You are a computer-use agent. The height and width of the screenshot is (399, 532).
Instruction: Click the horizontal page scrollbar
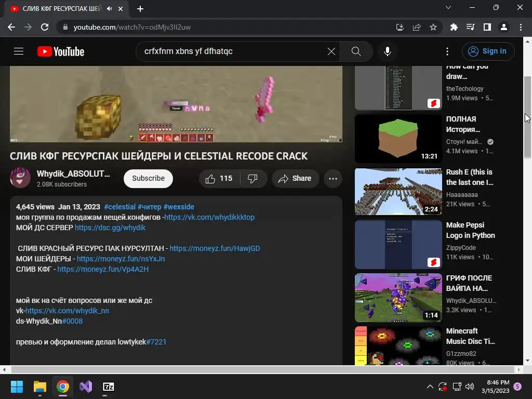263,369
